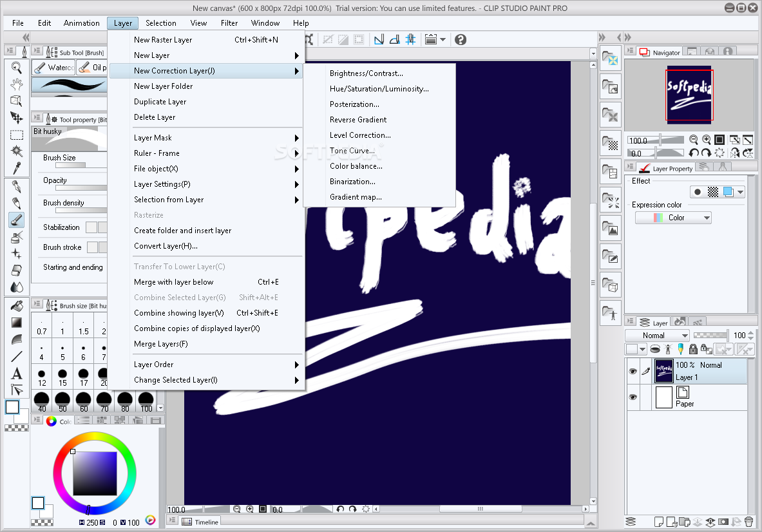This screenshot has height=532, width=762.
Task: Click navigator rotate left arrow
Action: [694, 153]
